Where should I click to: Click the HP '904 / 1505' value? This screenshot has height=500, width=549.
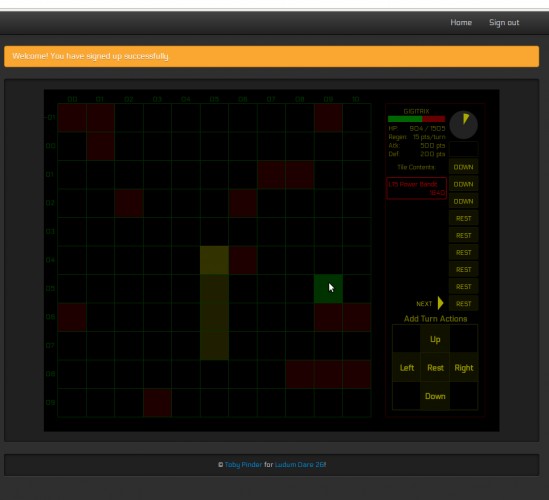(427, 129)
